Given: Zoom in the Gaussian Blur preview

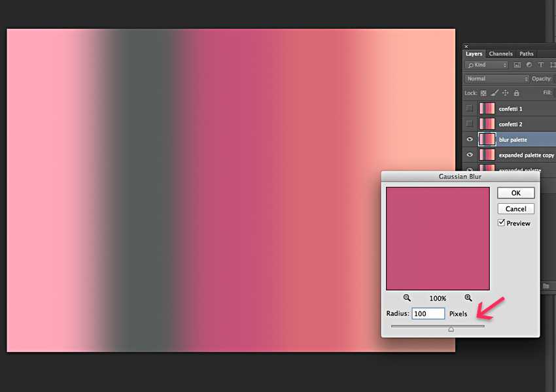Looking at the screenshot, I should pyautogui.click(x=468, y=298).
